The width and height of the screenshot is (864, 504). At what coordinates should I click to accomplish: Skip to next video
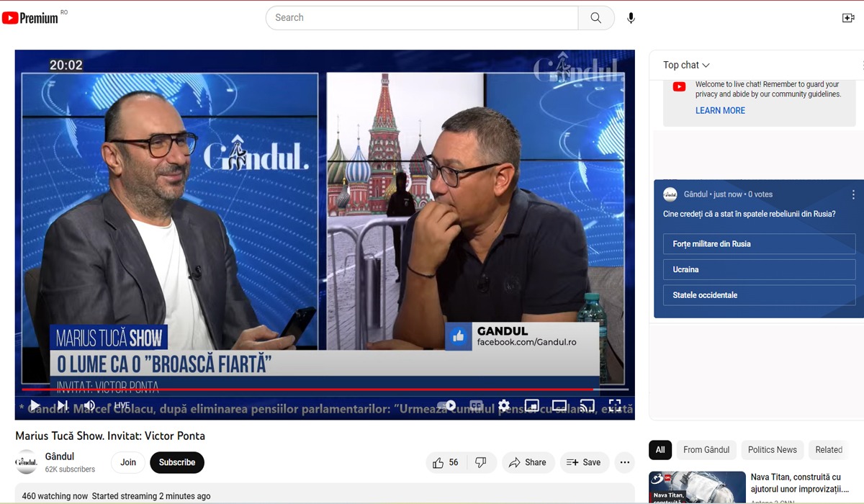click(x=63, y=405)
